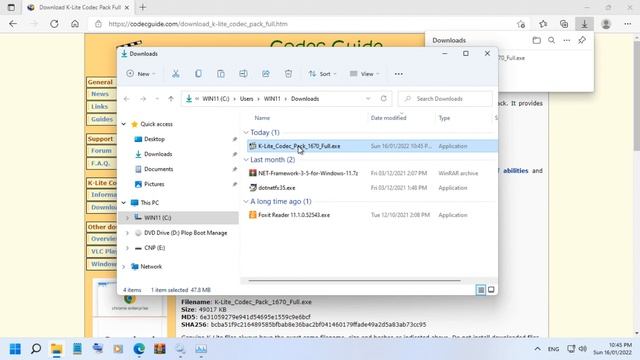The width and height of the screenshot is (640, 360).
Task: Select Documents in the navigation pane
Action: click(x=158, y=169)
